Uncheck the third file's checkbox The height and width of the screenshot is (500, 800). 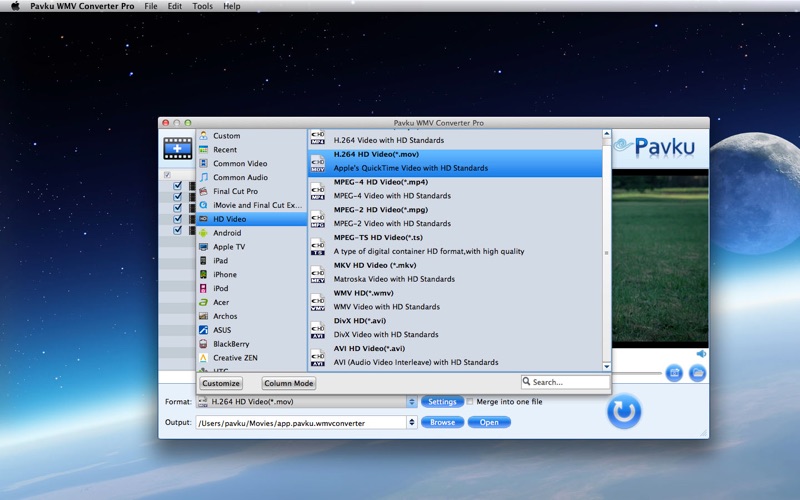tap(178, 208)
